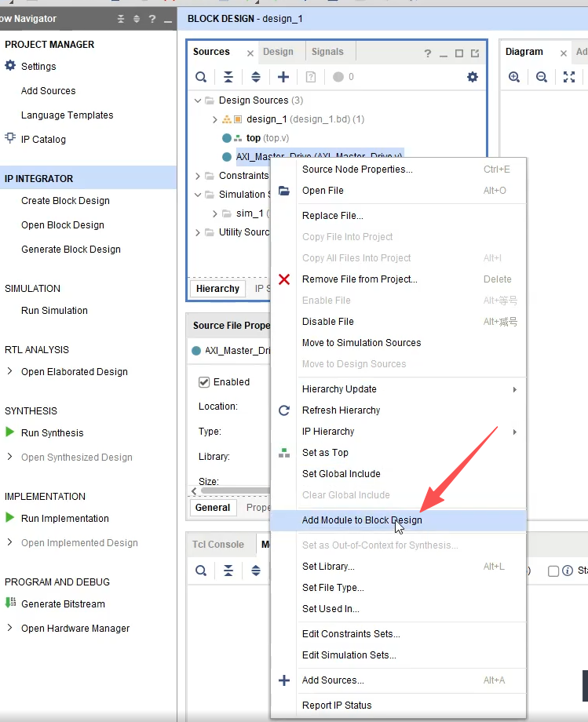Fit diagram to window icon
This screenshot has width=588, height=722.
pyautogui.click(x=569, y=77)
